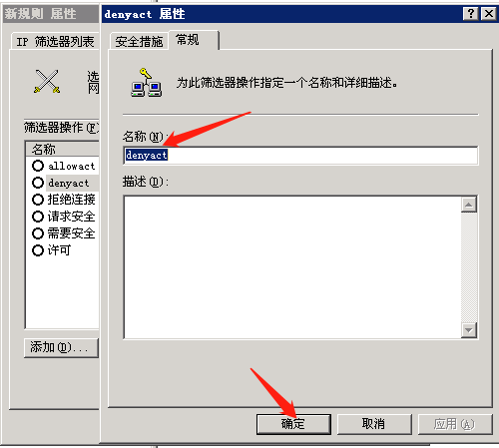Screen dimensions: 499x448
Task: Open the IP 筛选器列表 tab
Action: pos(55,42)
